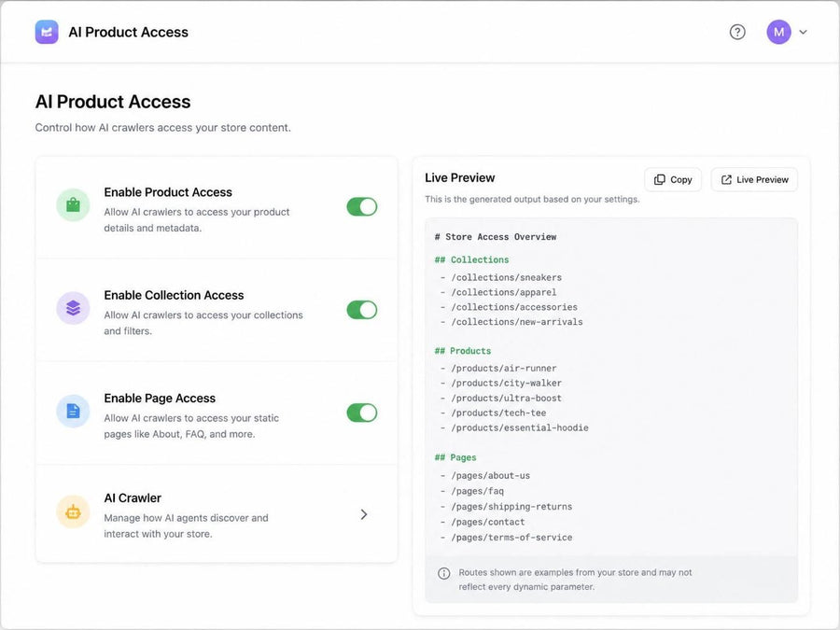
Task: Toggle Enable Collection Access switch
Action: tap(361, 310)
